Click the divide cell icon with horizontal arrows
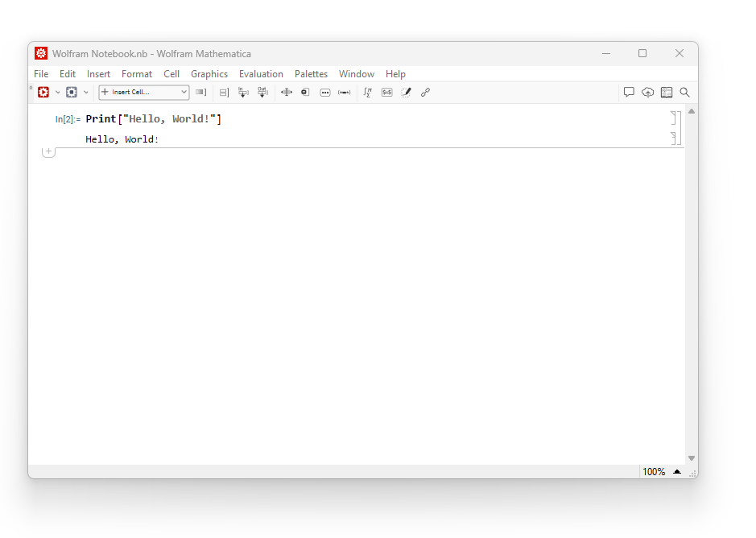 pyautogui.click(x=287, y=92)
